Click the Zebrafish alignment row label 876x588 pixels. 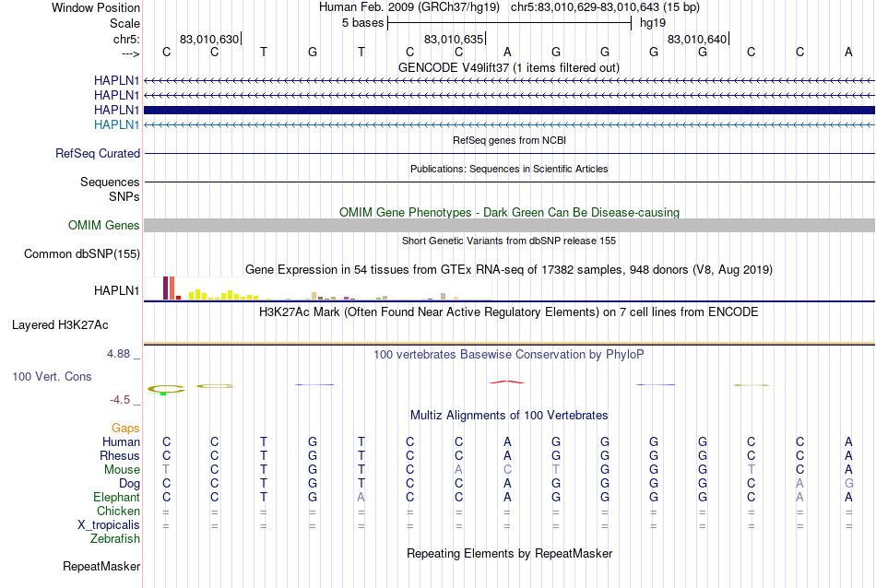click(115, 539)
